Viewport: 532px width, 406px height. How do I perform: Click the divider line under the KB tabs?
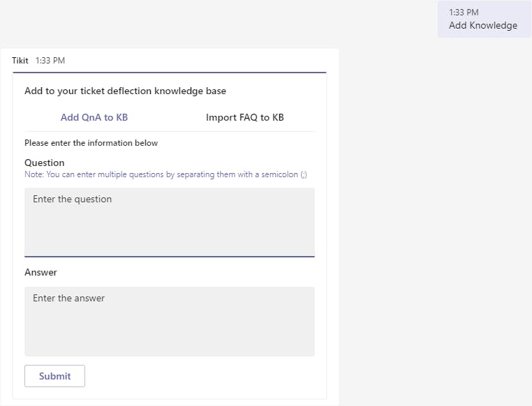point(169,131)
